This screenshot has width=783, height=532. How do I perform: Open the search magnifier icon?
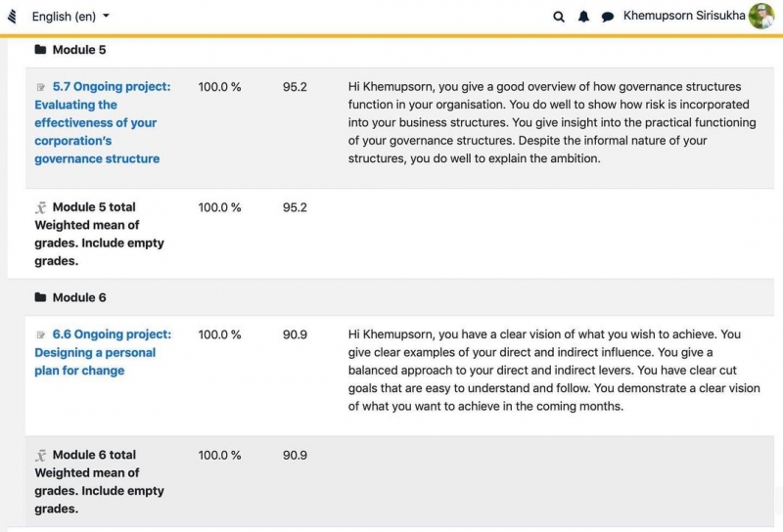(x=559, y=17)
